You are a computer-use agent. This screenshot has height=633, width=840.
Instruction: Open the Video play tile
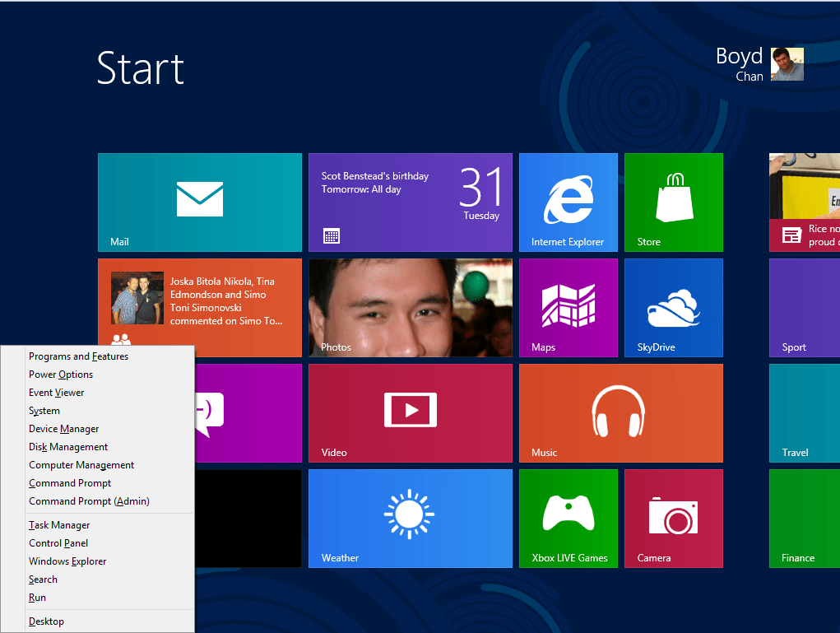(411, 413)
